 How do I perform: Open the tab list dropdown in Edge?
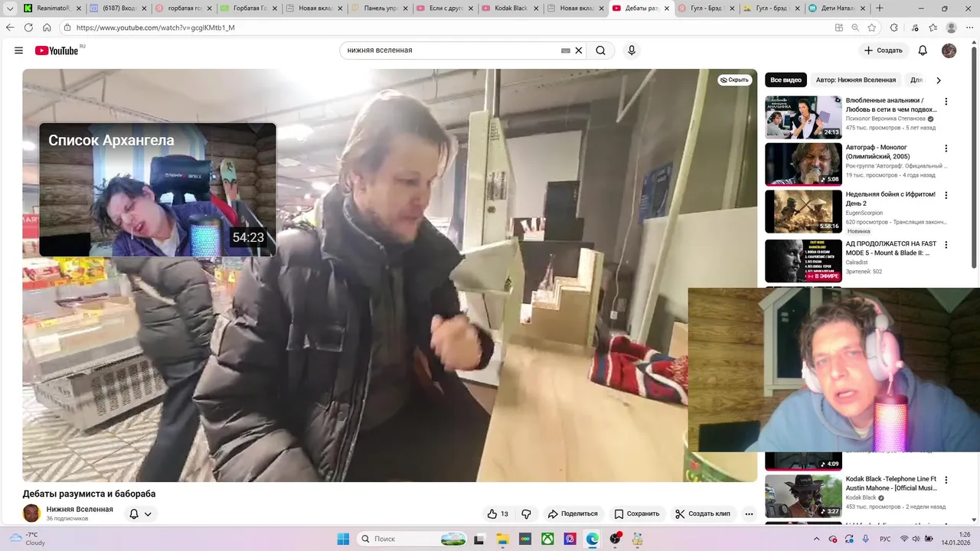[10, 8]
